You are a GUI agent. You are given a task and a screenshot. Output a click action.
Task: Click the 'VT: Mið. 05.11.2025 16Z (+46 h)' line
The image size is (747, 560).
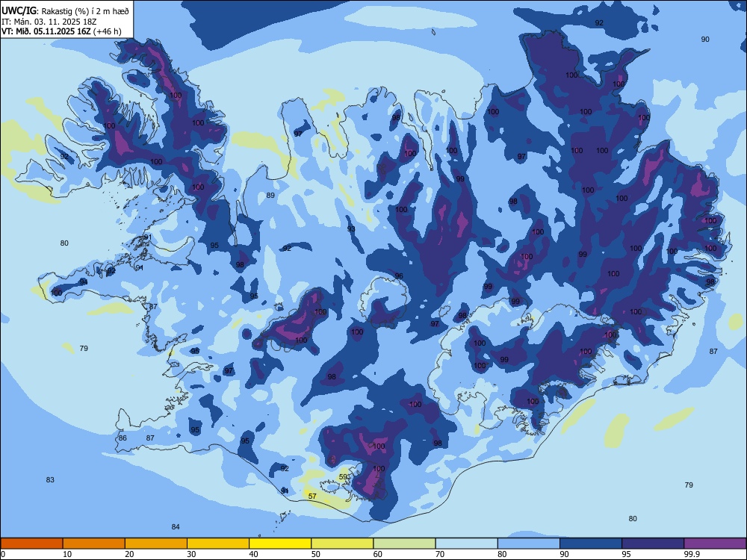point(61,31)
